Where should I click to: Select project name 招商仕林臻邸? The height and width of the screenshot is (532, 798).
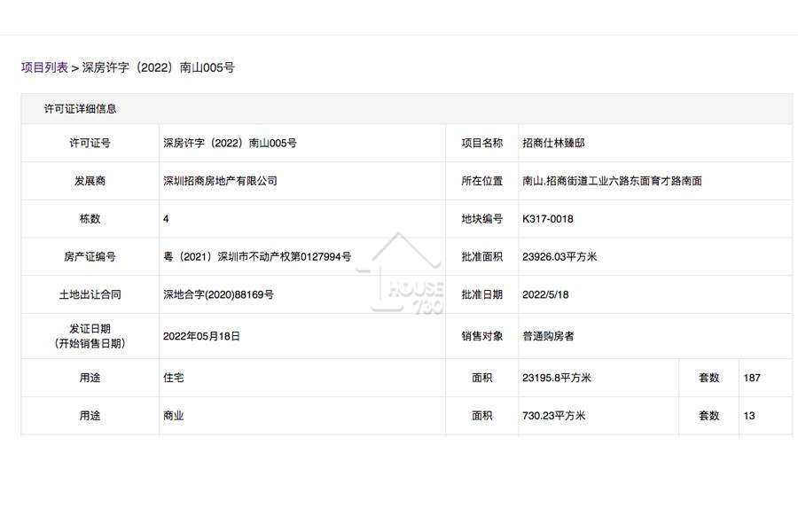pos(553,143)
